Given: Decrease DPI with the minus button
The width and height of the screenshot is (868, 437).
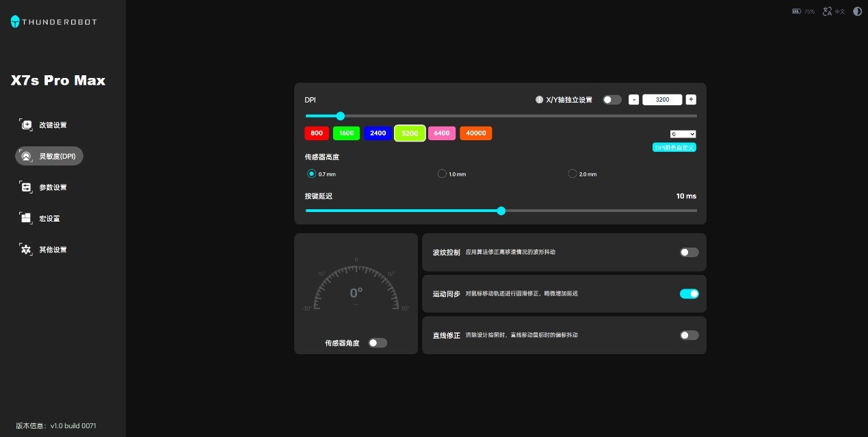Looking at the screenshot, I should (634, 100).
